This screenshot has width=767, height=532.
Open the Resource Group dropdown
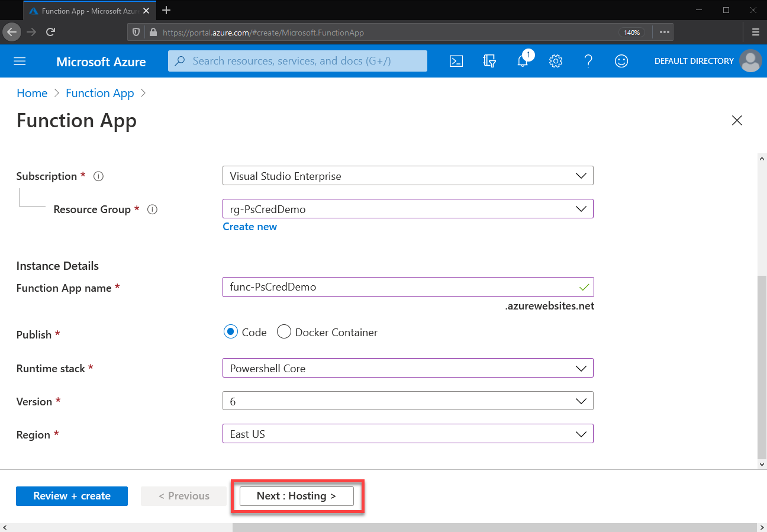[408, 209]
